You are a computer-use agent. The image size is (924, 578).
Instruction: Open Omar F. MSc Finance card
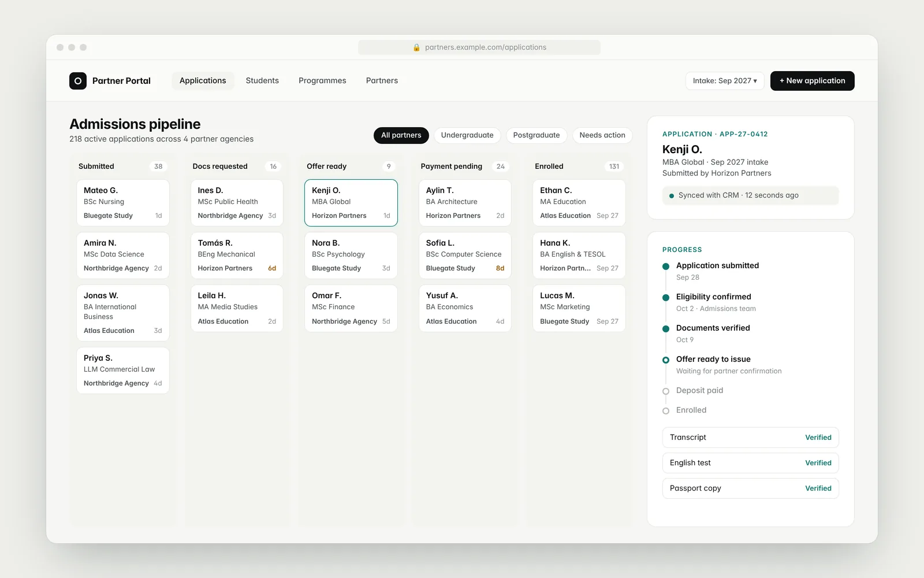pos(351,309)
